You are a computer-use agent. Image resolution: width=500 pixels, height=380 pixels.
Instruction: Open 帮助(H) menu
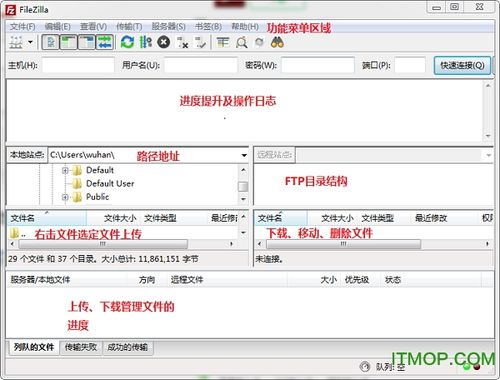click(x=245, y=27)
